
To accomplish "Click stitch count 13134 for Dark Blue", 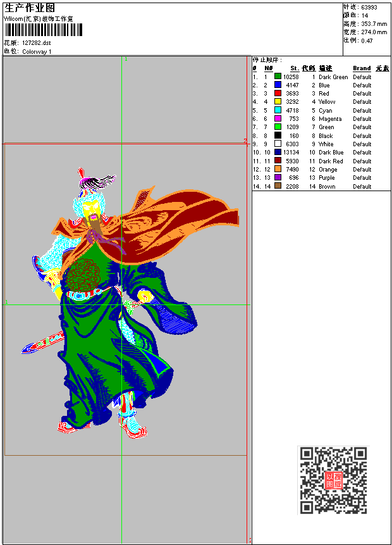I will 291,153.
